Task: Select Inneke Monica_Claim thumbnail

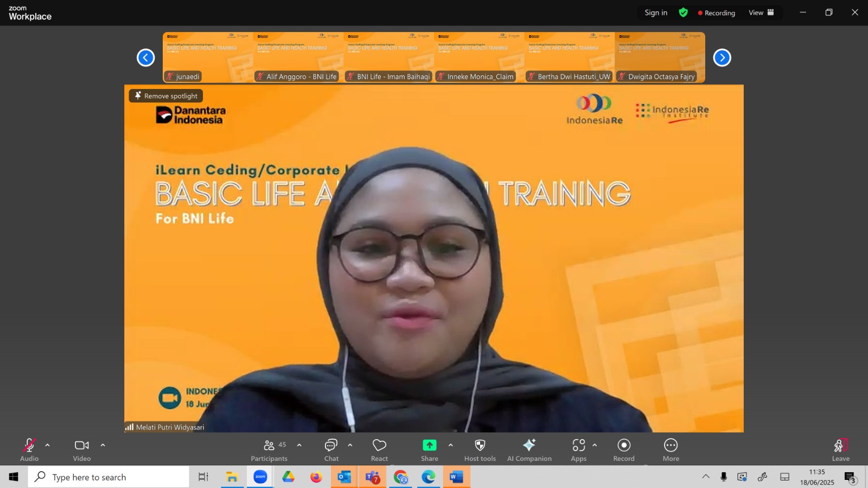Action: pos(480,57)
